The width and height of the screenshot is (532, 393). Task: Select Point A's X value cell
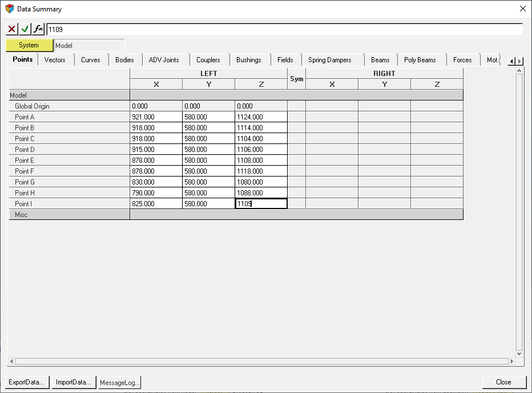156,117
